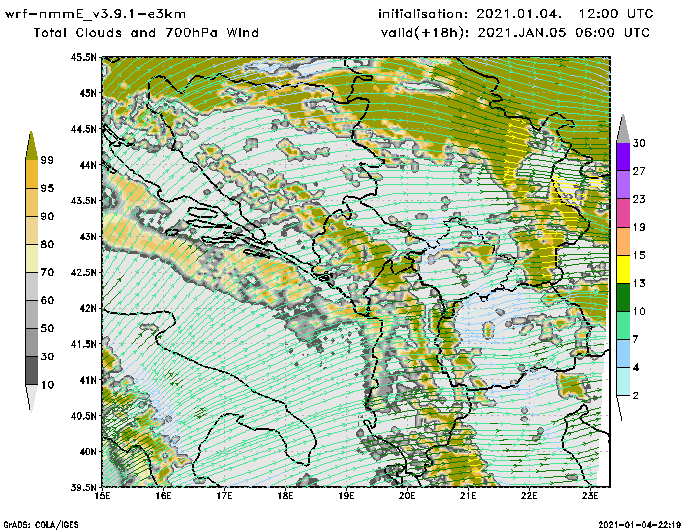Click the dark green swatch between 13 and 10
The width and height of the screenshot is (700, 530).
tap(623, 297)
